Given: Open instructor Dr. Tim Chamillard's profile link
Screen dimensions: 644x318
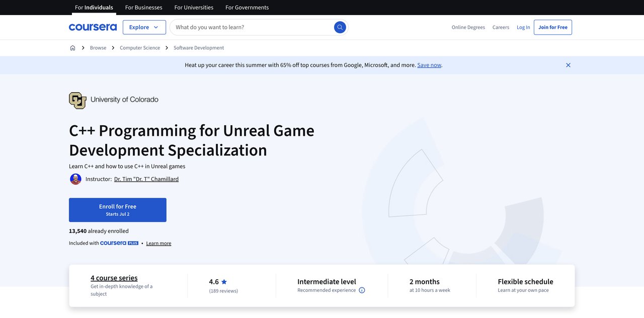Looking at the screenshot, I should (146, 179).
